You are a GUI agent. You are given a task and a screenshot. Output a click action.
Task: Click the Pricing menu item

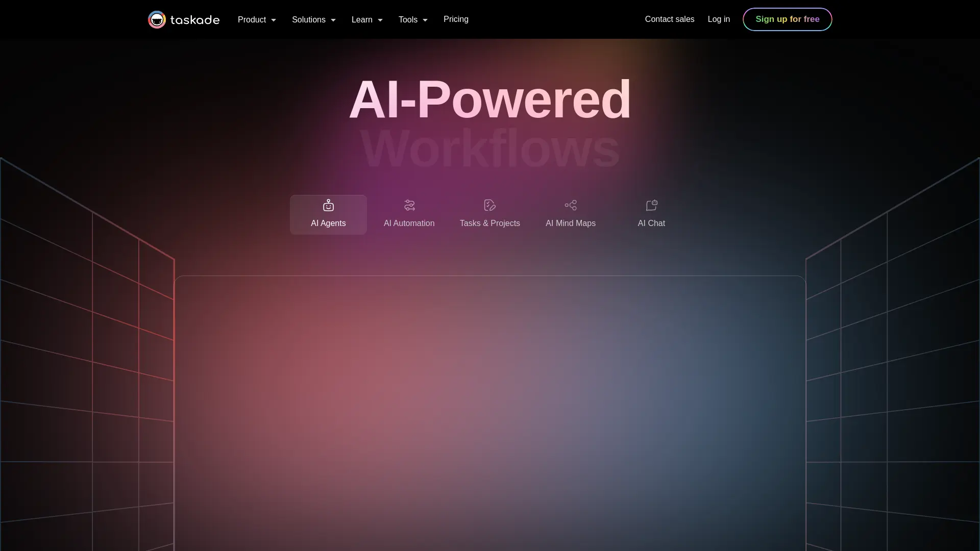(x=456, y=19)
